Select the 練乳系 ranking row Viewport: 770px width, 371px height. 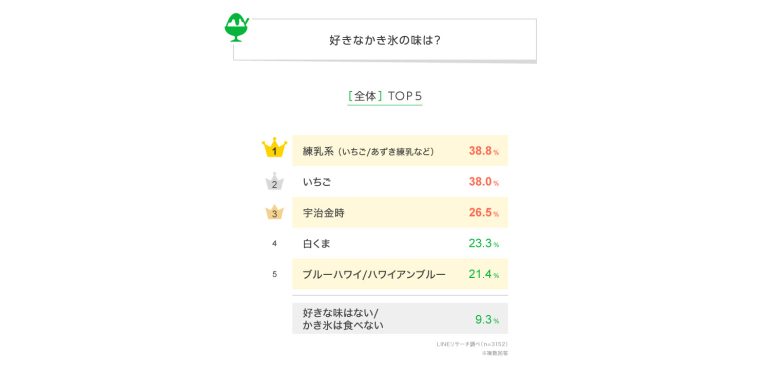tap(400, 151)
